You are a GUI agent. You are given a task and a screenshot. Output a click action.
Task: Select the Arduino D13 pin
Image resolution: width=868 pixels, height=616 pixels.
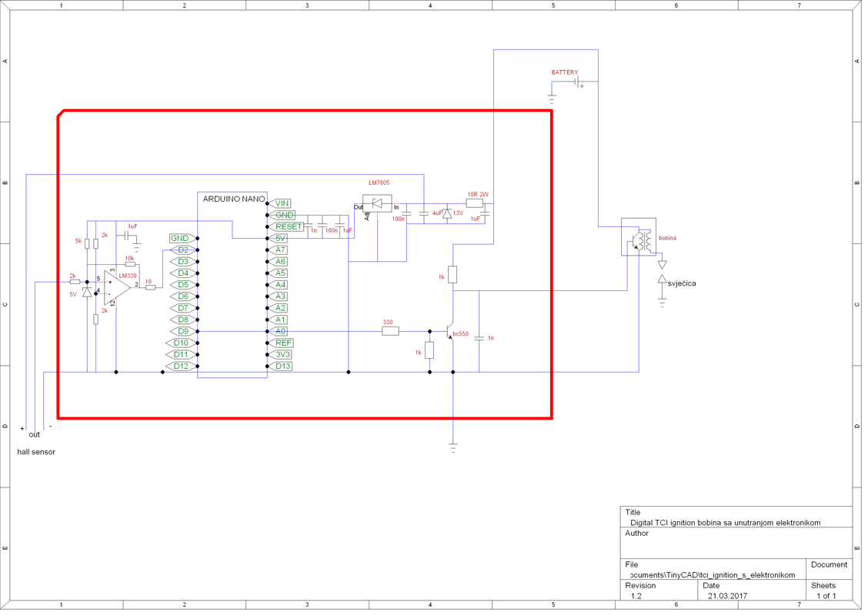coord(280,367)
